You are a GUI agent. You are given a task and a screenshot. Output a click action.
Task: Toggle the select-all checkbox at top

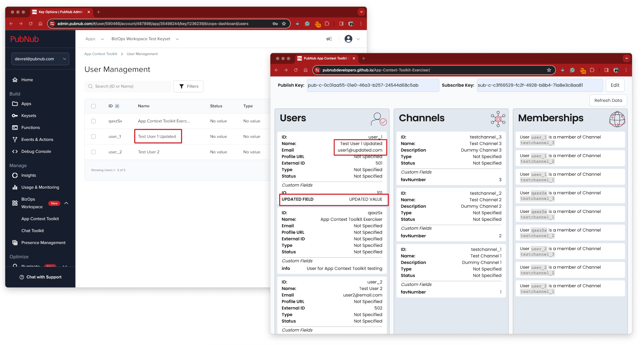coord(93,106)
